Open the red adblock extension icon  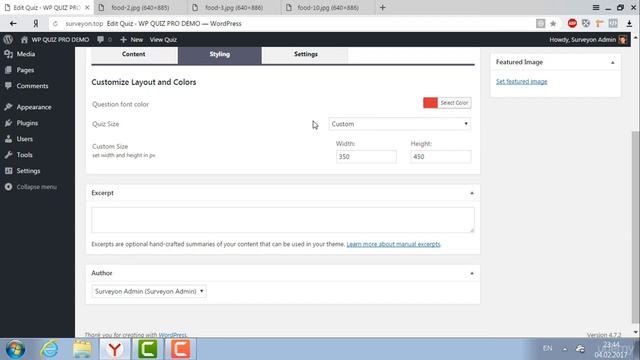pyautogui.click(x=572, y=23)
